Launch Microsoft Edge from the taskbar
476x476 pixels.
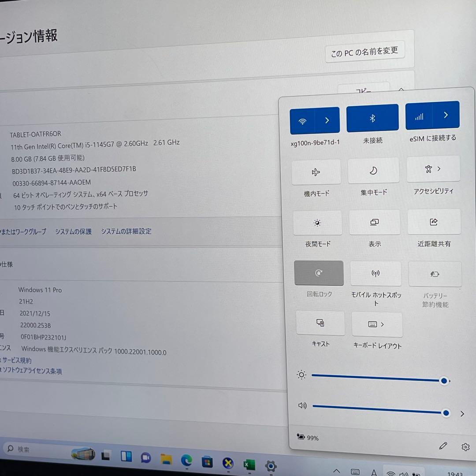click(187, 461)
